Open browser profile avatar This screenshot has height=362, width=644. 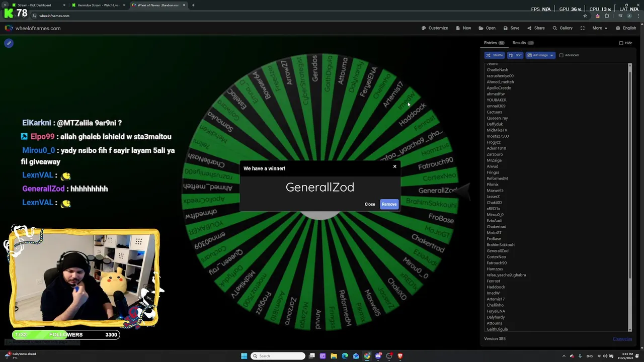point(629,16)
